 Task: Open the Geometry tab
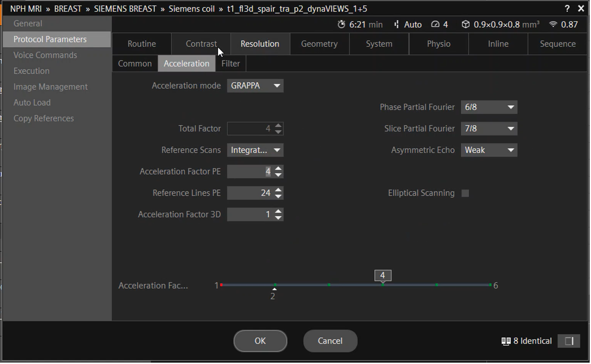point(319,44)
